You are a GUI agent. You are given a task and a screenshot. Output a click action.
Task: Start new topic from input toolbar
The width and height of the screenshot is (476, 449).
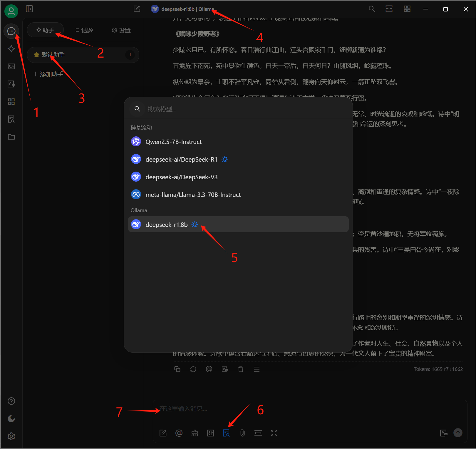[x=163, y=433]
